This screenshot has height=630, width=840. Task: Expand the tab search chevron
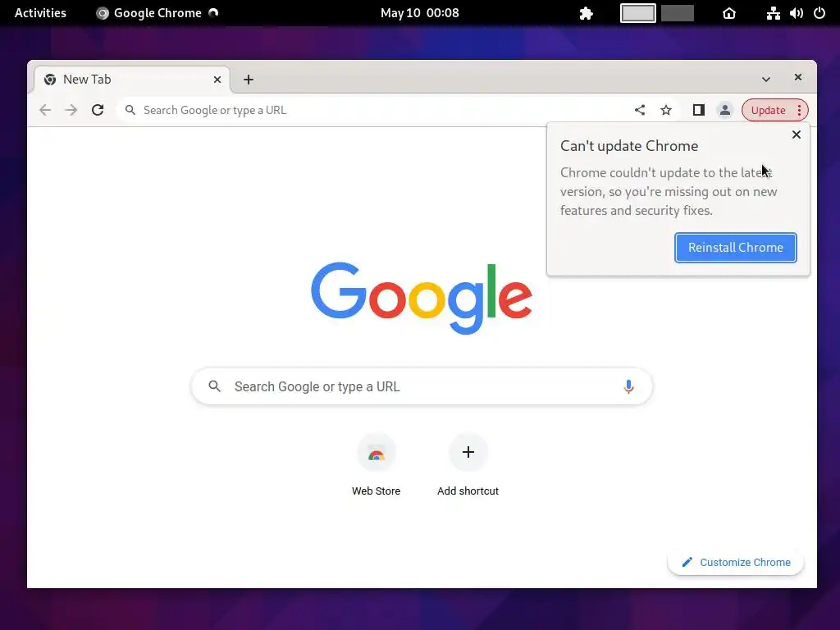[766, 80]
